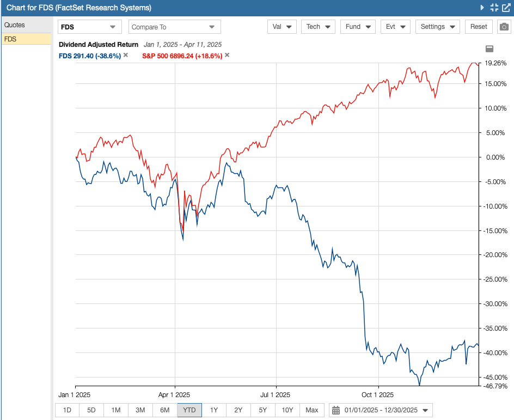Expand the Settings dropdown
This screenshot has height=420, width=514.
coord(437,26)
